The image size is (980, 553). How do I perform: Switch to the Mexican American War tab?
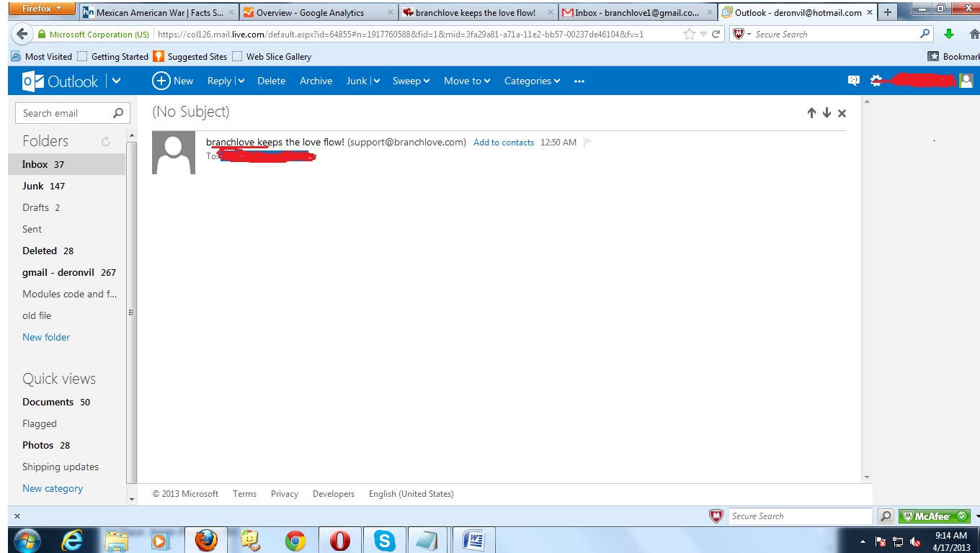pos(159,13)
